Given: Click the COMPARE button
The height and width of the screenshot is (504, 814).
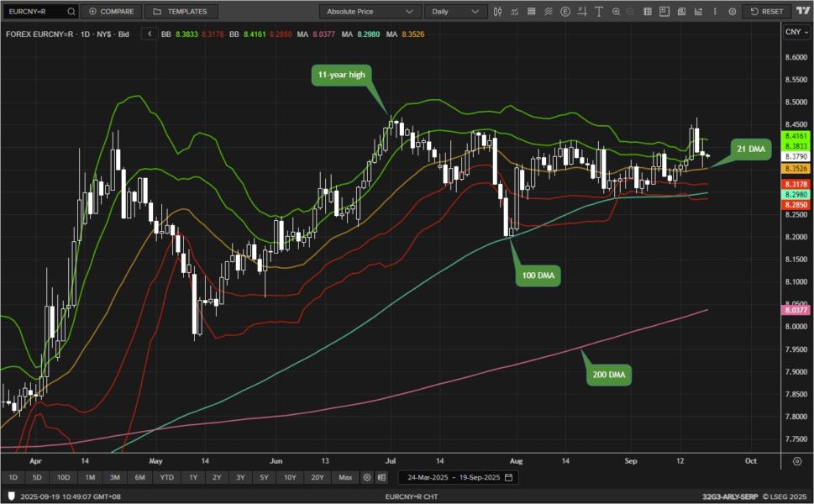Looking at the screenshot, I should click(x=112, y=12).
